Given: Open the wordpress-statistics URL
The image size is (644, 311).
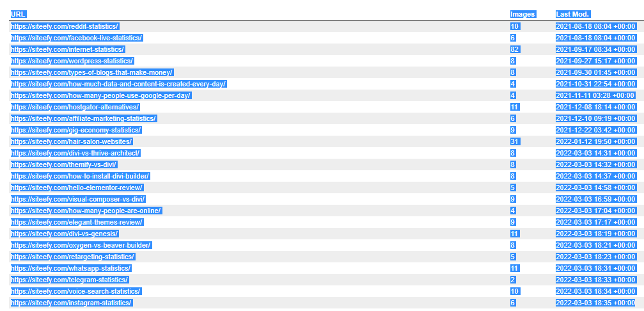Looking at the screenshot, I should pyautogui.click(x=72, y=61).
